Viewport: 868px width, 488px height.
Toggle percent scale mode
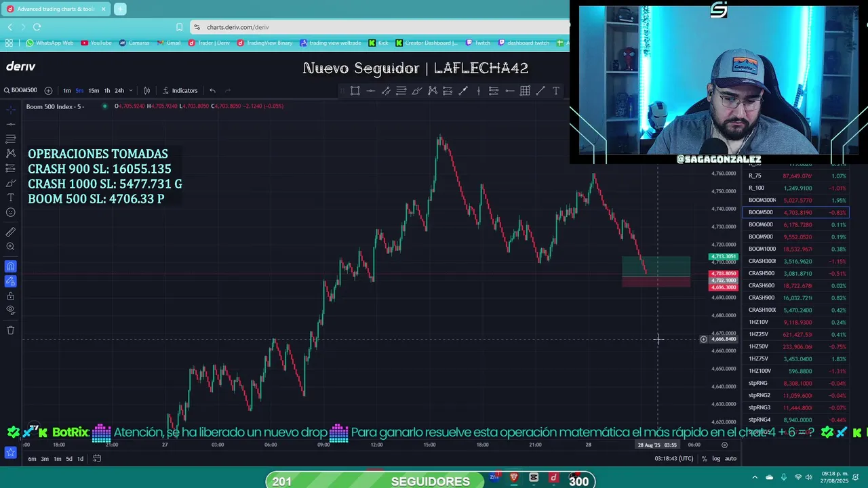(x=704, y=459)
